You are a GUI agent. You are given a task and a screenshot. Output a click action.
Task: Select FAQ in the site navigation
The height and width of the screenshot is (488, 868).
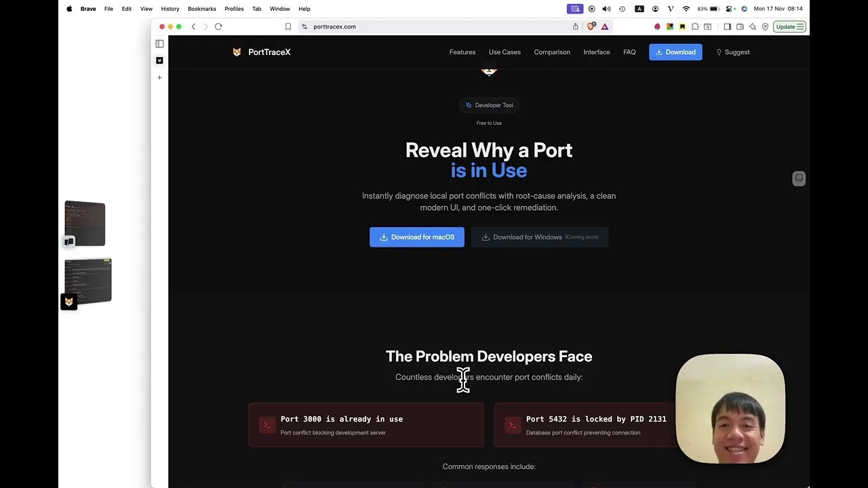click(629, 52)
